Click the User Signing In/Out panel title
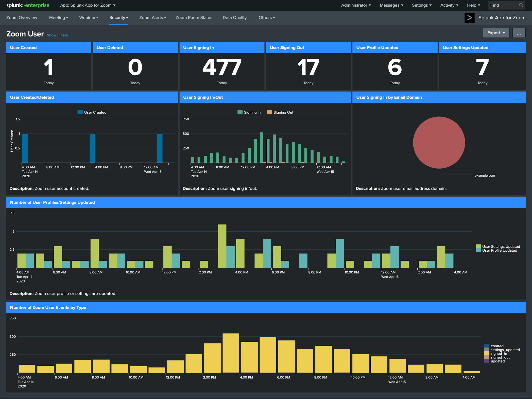Image resolution: width=532 pixels, height=399 pixels. (203, 97)
